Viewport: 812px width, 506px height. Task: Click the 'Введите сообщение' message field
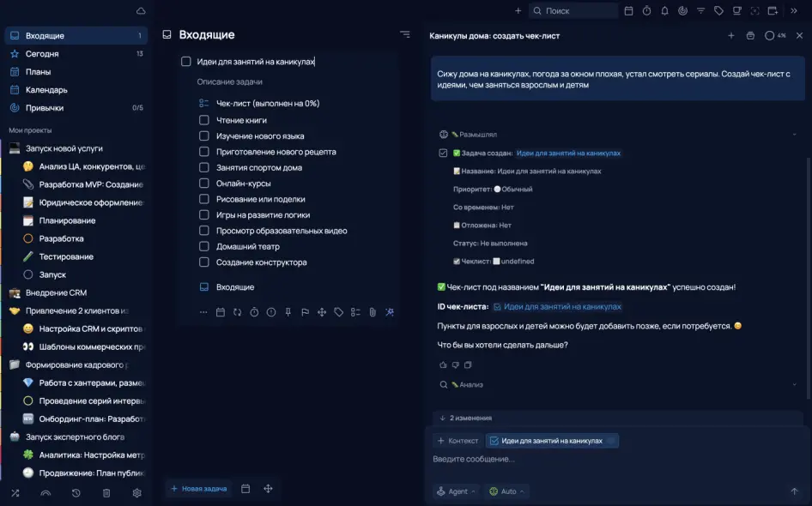(601, 459)
